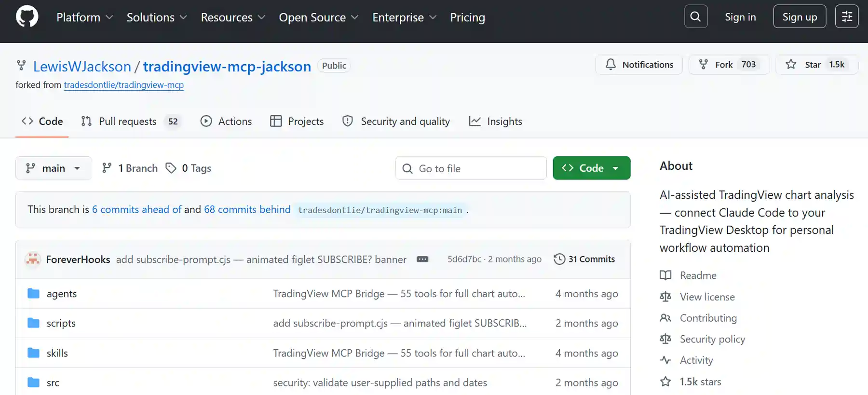This screenshot has height=395, width=868.
Task: Click the star icon in Star button
Action: (791, 64)
